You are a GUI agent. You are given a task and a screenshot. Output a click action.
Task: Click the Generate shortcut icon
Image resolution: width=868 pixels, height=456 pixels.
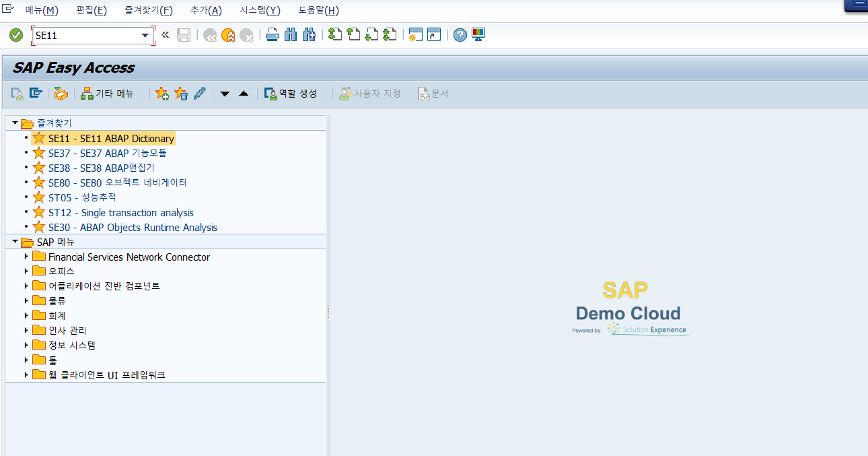433,35
